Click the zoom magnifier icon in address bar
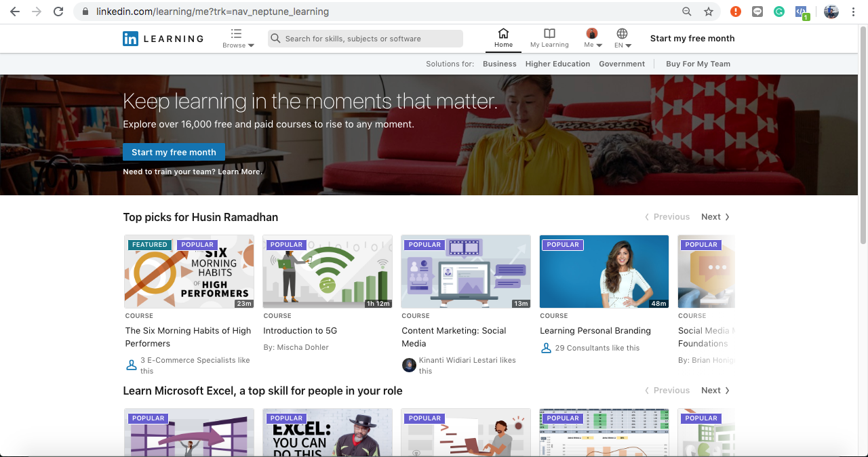The width and height of the screenshot is (868, 457). click(x=687, y=12)
